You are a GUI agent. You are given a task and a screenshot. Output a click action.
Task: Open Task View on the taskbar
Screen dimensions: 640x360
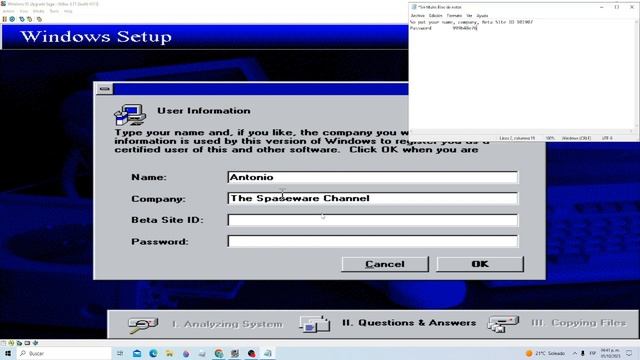[120, 353]
